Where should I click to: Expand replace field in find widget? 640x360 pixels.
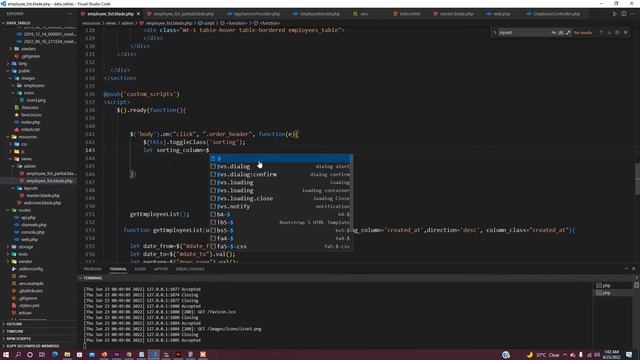tap(495, 32)
